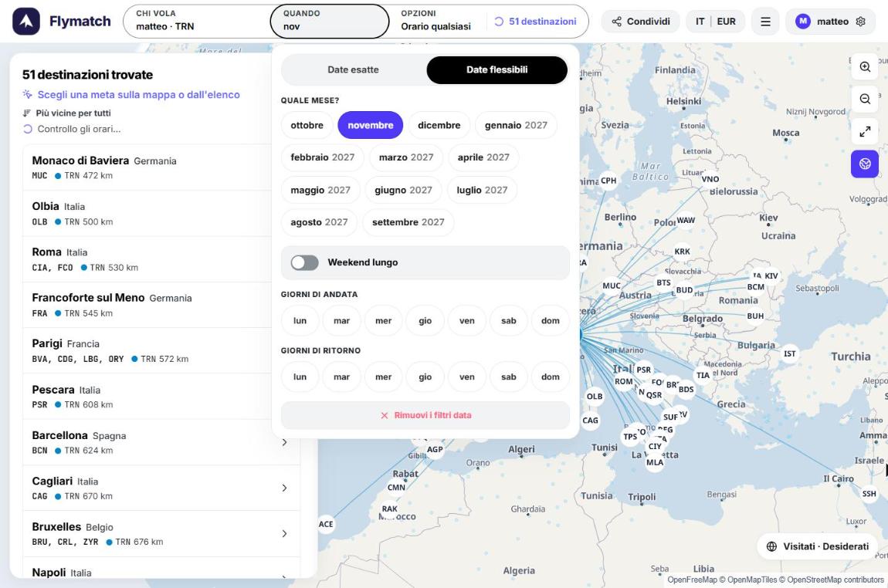Select lun under Giorni di andata
The width and height of the screenshot is (888, 588).
click(x=300, y=321)
